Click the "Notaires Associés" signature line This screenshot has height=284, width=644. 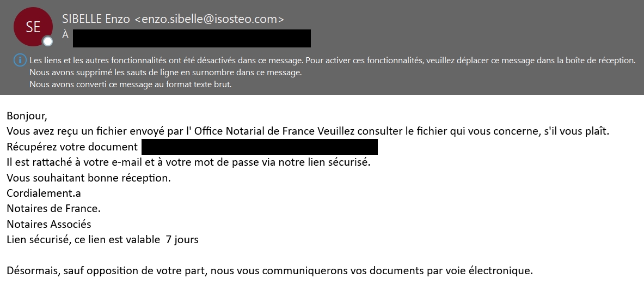[x=49, y=224]
